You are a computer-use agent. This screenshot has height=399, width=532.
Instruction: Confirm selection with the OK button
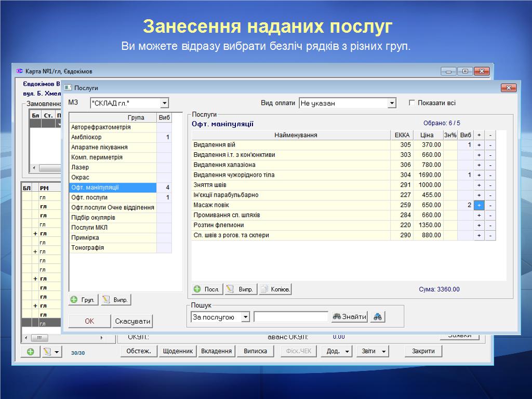click(89, 321)
